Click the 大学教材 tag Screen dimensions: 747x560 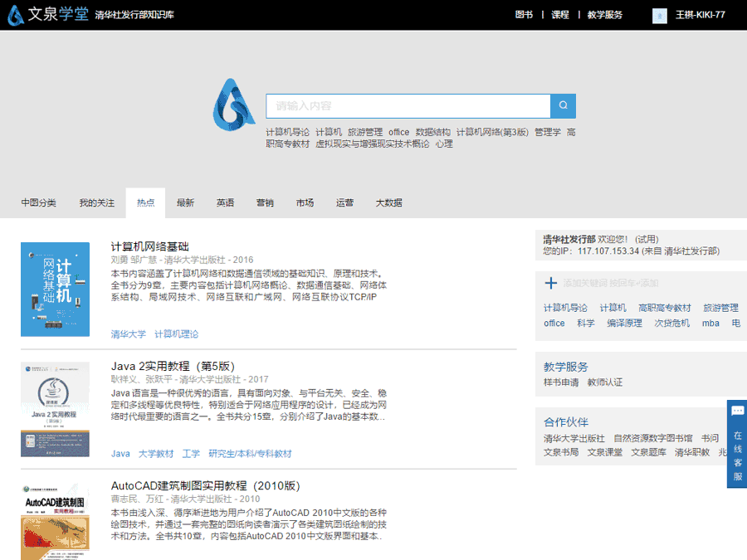click(x=156, y=454)
